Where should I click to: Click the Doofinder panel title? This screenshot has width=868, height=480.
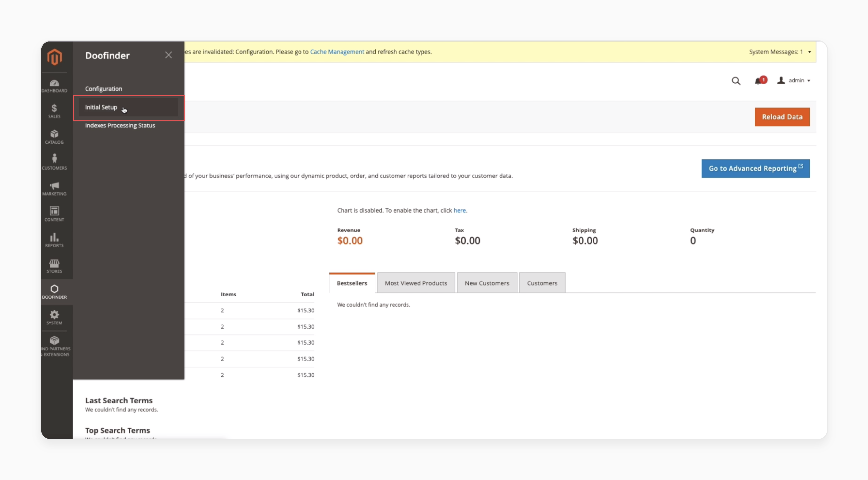(107, 56)
